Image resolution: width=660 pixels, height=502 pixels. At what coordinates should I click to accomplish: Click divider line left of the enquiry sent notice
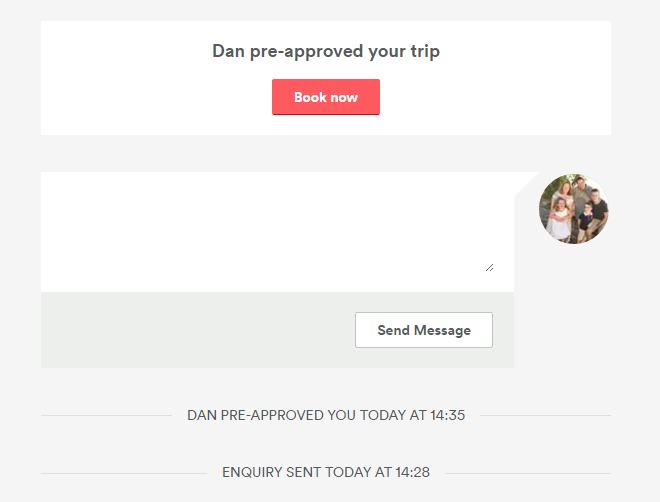[122, 473]
